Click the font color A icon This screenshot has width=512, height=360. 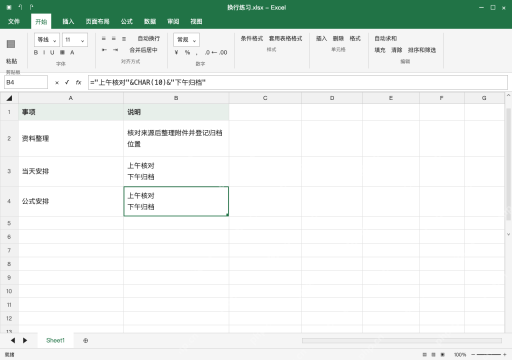[72, 52]
